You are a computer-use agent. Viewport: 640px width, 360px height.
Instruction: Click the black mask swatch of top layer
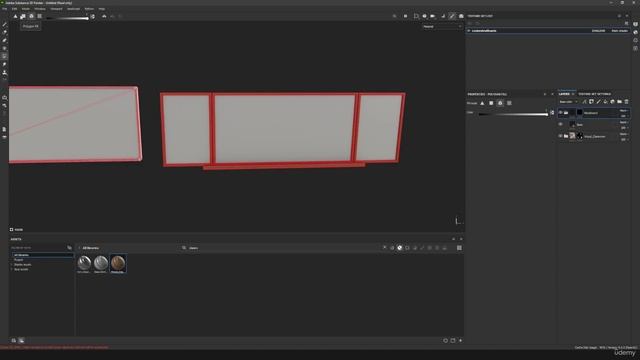point(580,113)
